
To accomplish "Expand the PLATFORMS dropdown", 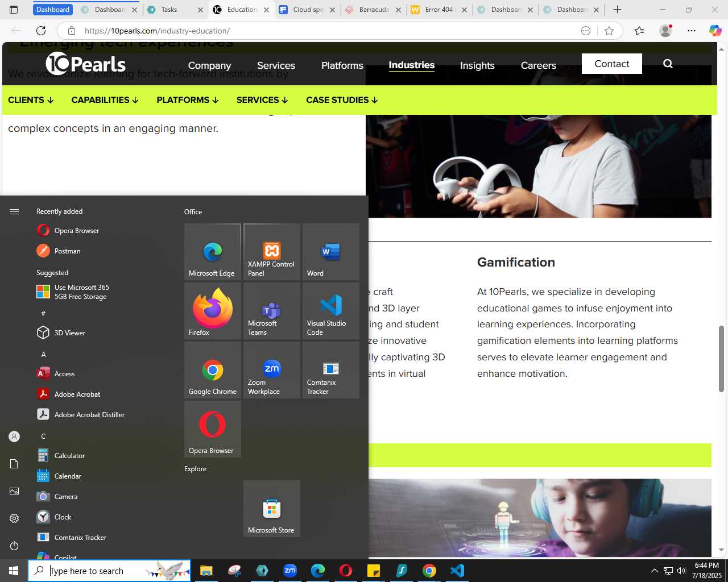I will pos(188,100).
